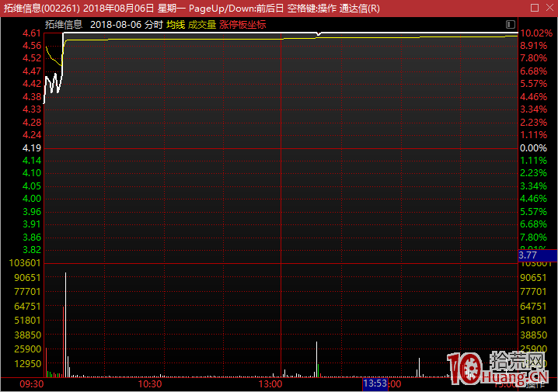Click the 拓维信息 stock name label
Viewport: 558px width, 392px height.
[64, 24]
